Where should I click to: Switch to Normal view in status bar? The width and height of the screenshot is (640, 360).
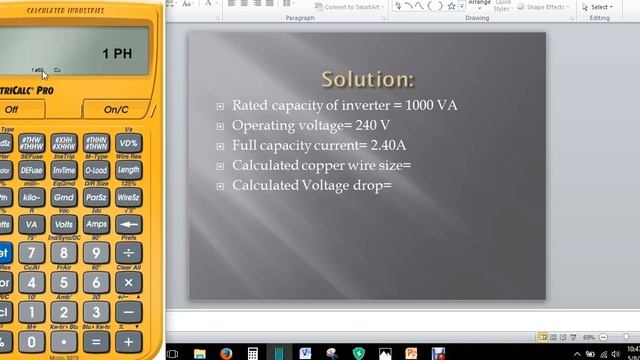click(x=543, y=338)
